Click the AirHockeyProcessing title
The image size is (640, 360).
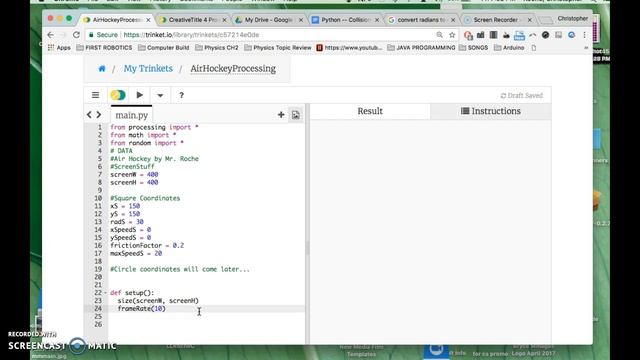[233, 69]
